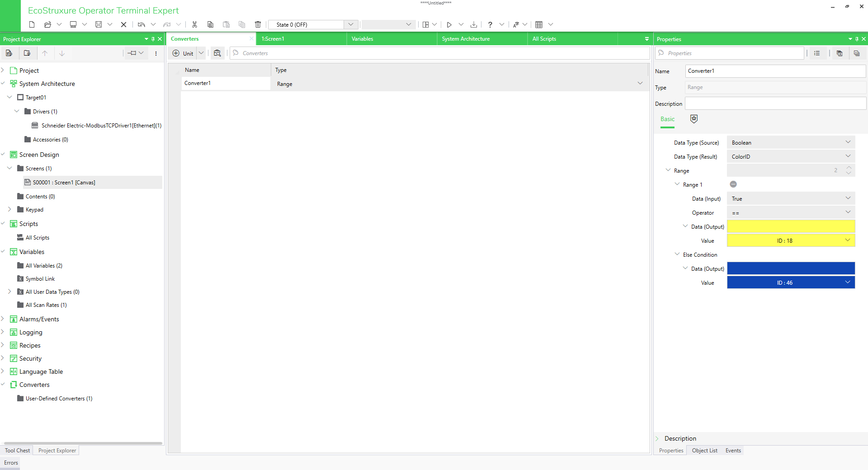
Task: Click the Copy icon in main toolbar
Action: coord(210,24)
